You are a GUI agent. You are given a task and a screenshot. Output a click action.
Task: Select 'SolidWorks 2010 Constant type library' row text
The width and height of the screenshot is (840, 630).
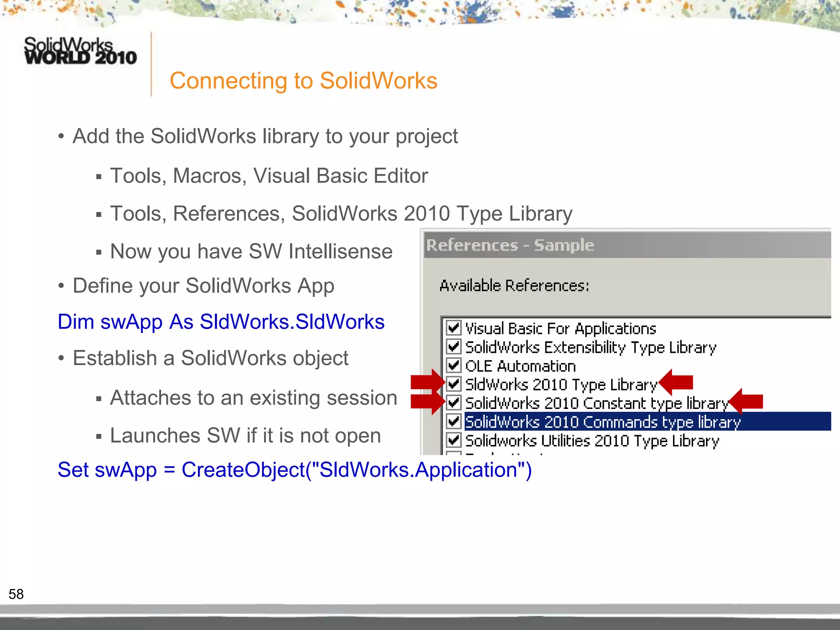point(597,403)
